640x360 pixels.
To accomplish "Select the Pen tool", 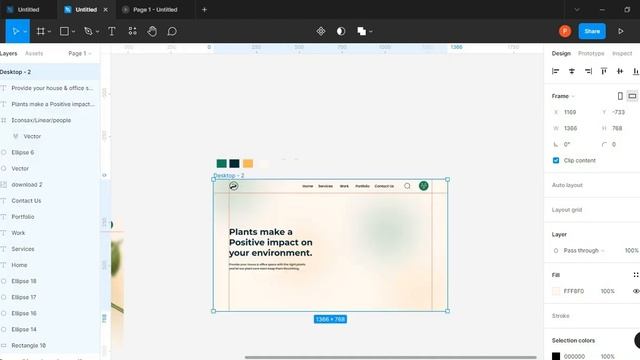I will (x=88, y=31).
